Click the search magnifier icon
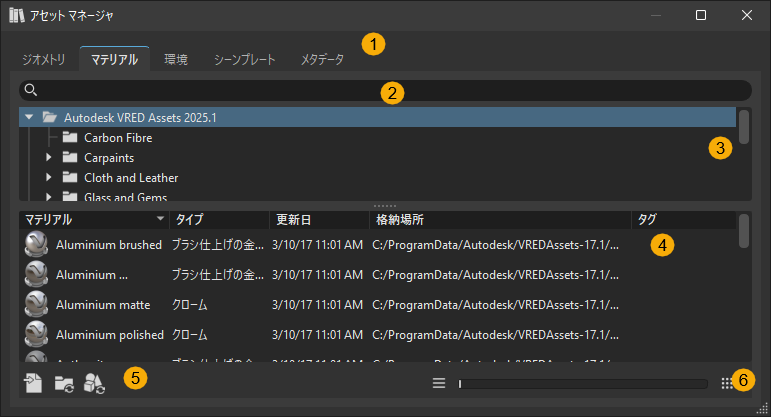 coord(30,90)
